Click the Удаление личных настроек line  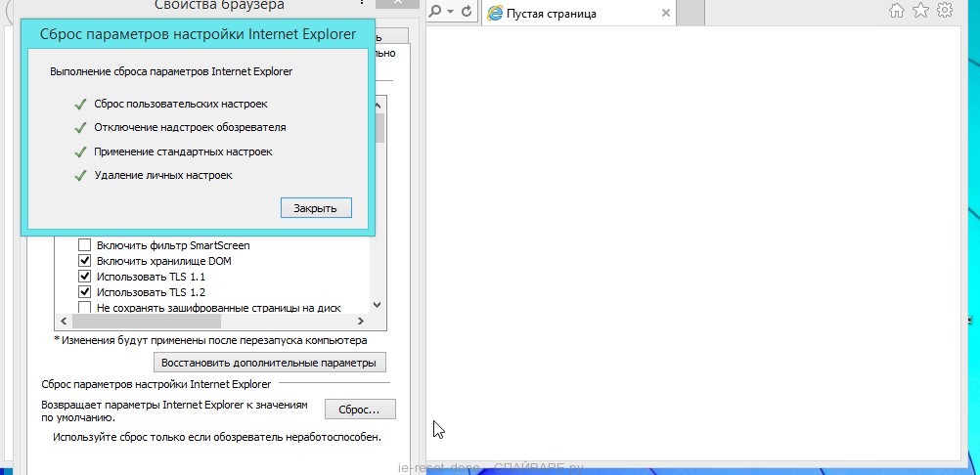pos(163,175)
